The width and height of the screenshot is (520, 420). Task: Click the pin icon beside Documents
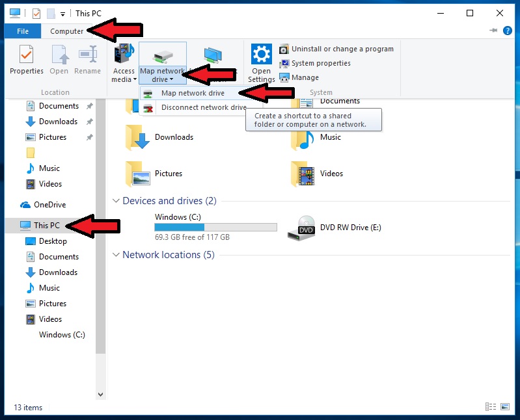[x=90, y=106]
